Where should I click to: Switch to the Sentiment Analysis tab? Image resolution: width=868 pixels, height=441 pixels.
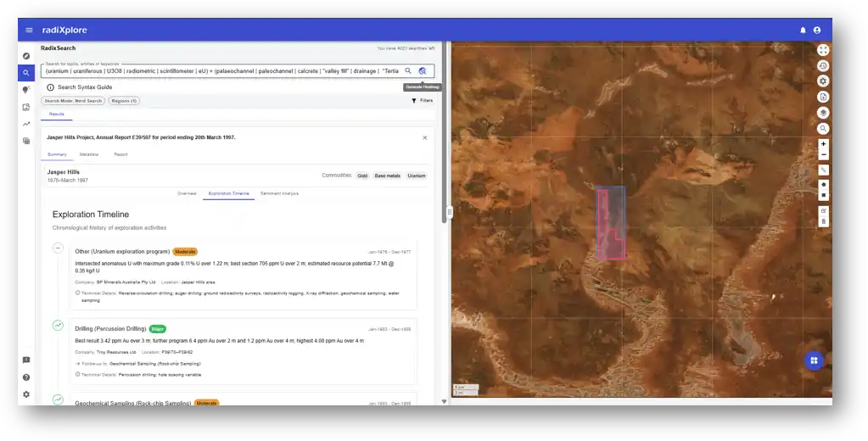point(279,193)
